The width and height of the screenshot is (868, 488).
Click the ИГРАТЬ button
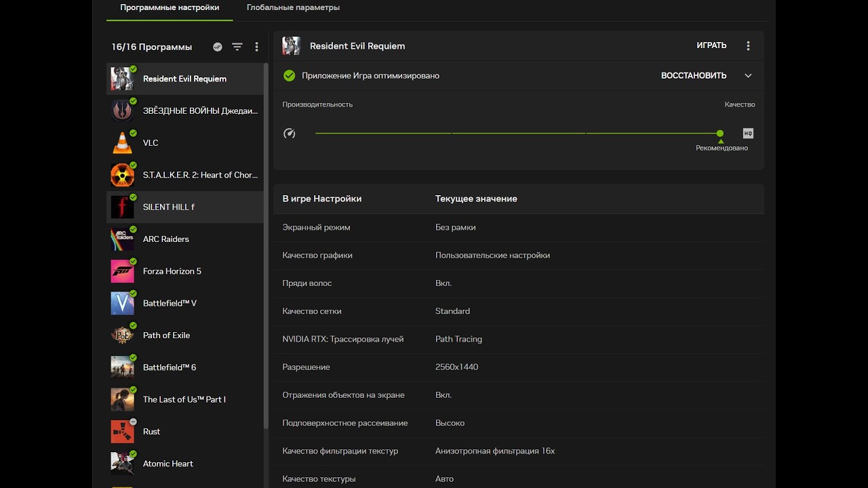click(x=711, y=45)
